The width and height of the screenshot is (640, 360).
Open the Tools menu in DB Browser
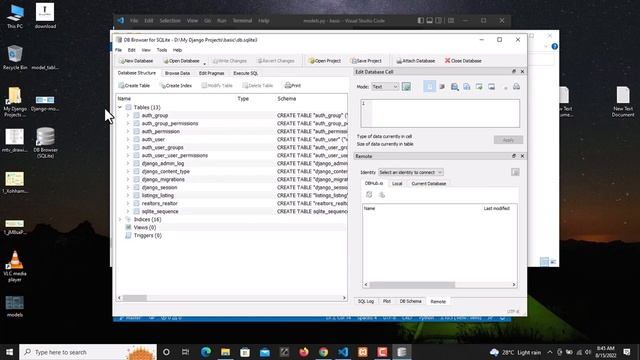click(x=162, y=50)
